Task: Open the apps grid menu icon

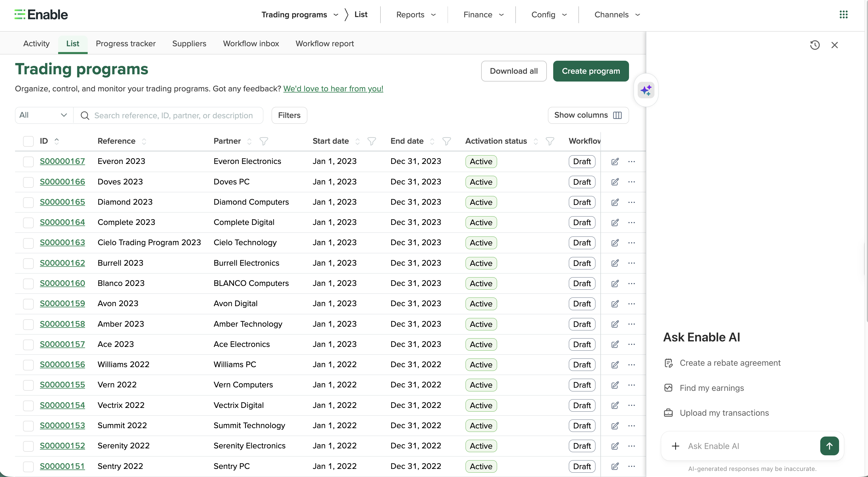Action: coord(843,14)
